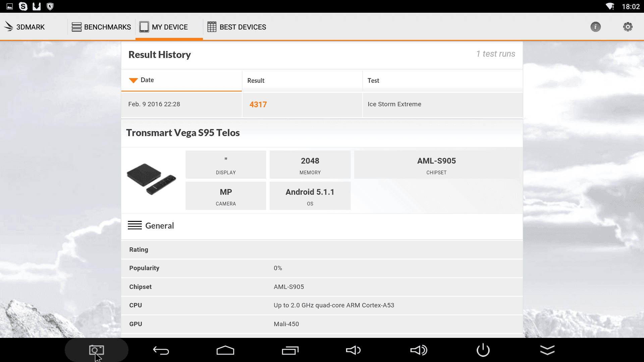
Task: Open the Benchmarks tab
Action: [x=101, y=27]
